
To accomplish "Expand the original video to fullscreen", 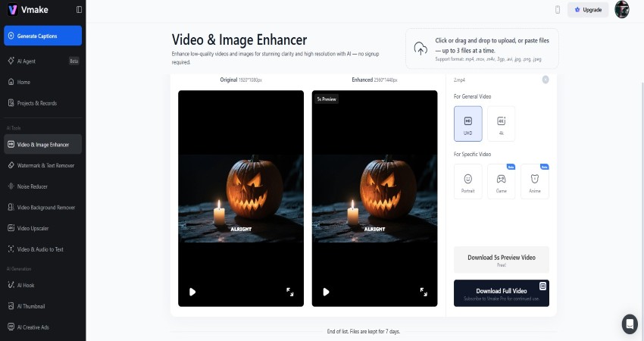I will click(x=290, y=292).
